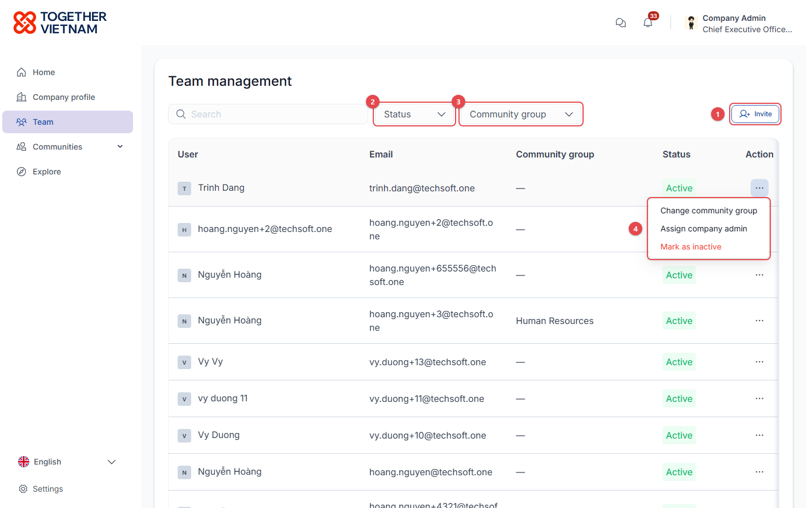812x508 pixels.
Task: Go to Home in sidebar
Action: point(68,72)
